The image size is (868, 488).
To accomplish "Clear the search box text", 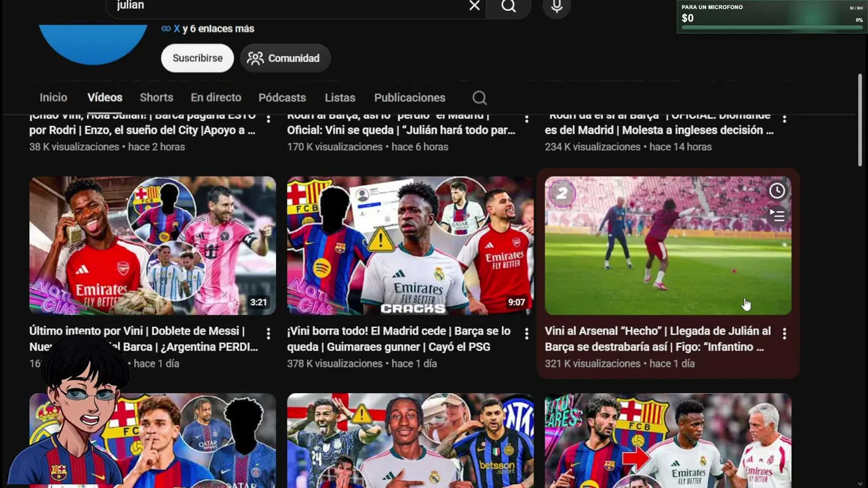I will [475, 5].
